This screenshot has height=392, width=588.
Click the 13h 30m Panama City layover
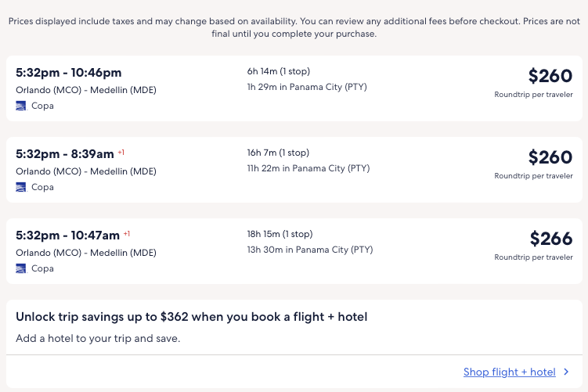pyautogui.click(x=310, y=250)
